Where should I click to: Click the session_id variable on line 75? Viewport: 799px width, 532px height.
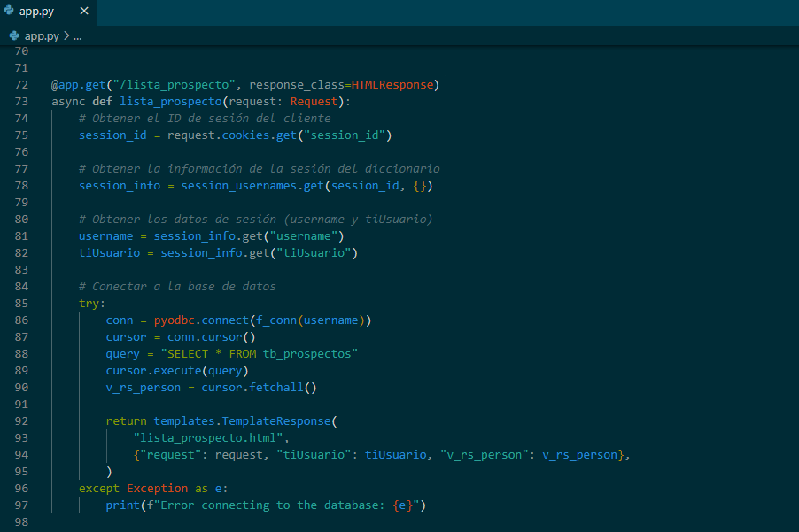(112, 135)
